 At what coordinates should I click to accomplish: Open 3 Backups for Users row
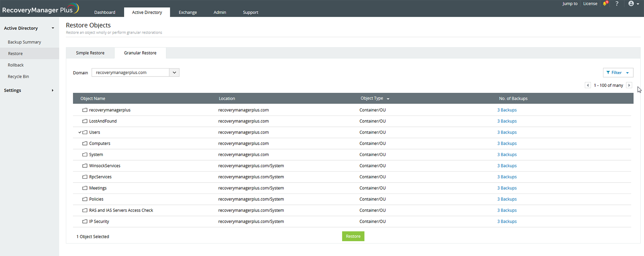pos(507,133)
